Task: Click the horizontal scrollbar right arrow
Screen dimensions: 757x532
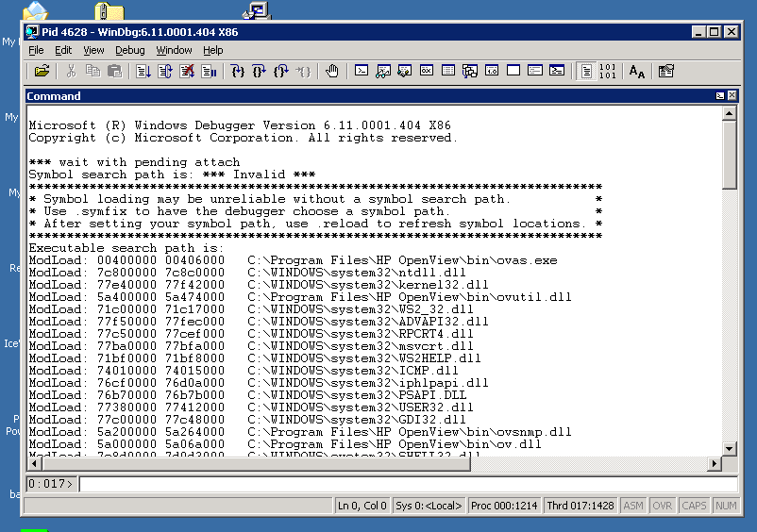Action: coord(715,464)
